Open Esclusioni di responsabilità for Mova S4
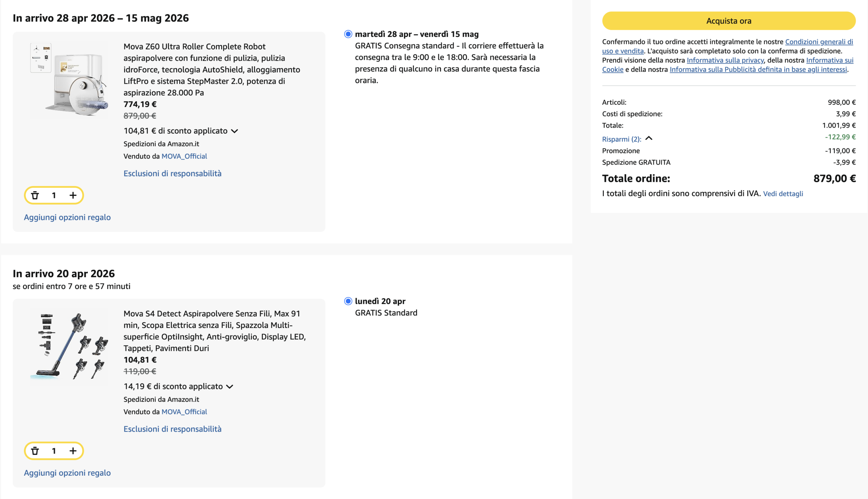Image resolution: width=868 pixels, height=499 pixels. 172,429
